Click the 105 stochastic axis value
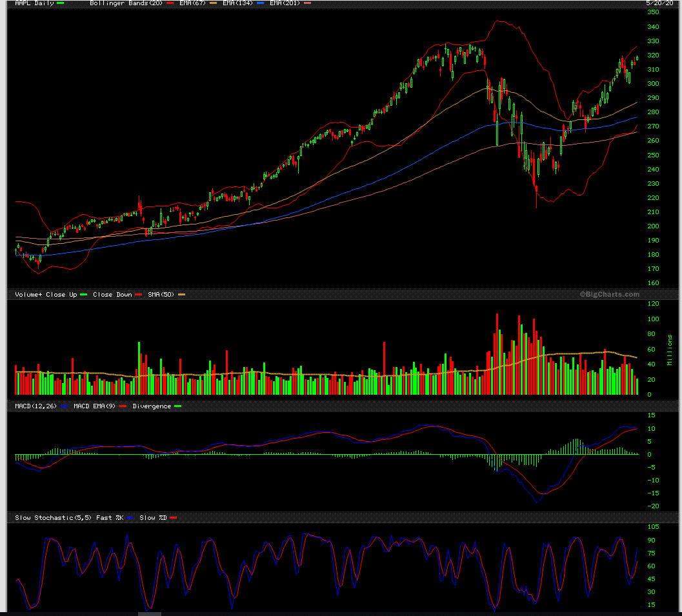This screenshot has width=682, height=616. [653, 527]
